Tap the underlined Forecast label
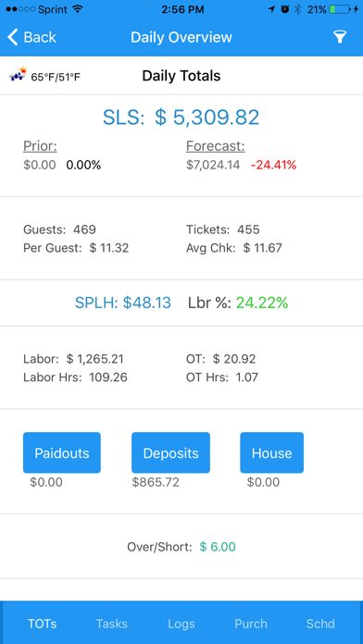Viewport: 363px width, 644px height. tap(216, 146)
